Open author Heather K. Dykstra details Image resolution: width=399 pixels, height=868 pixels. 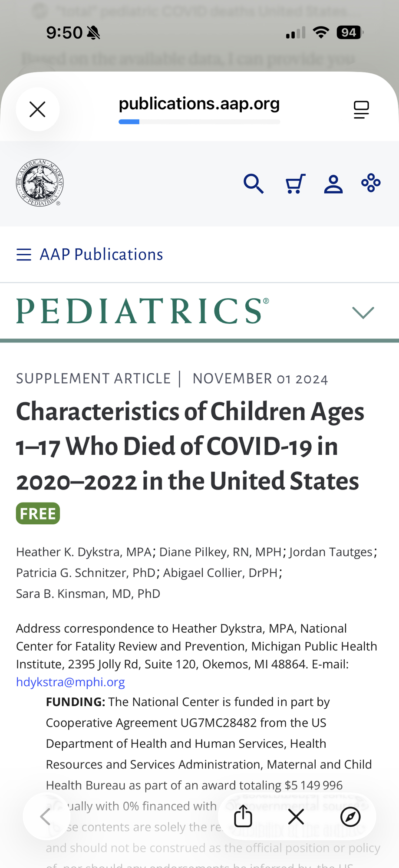pyautogui.click(x=83, y=552)
